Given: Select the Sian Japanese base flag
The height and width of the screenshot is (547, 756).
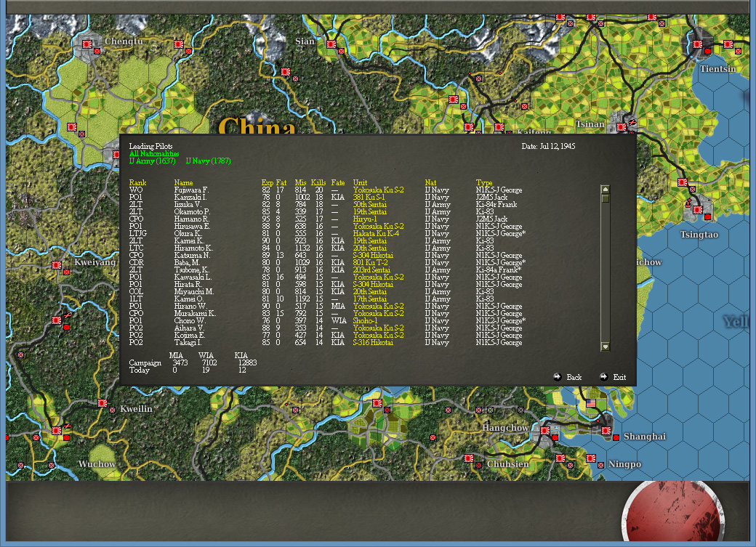Looking at the screenshot, I should pyautogui.click(x=331, y=44).
